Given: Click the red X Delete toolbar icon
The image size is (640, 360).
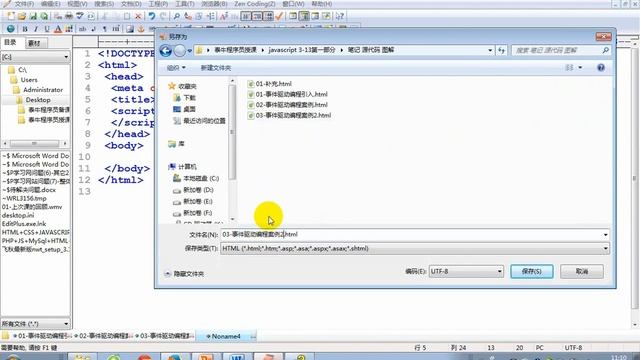Looking at the screenshot, I should point(138,16).
